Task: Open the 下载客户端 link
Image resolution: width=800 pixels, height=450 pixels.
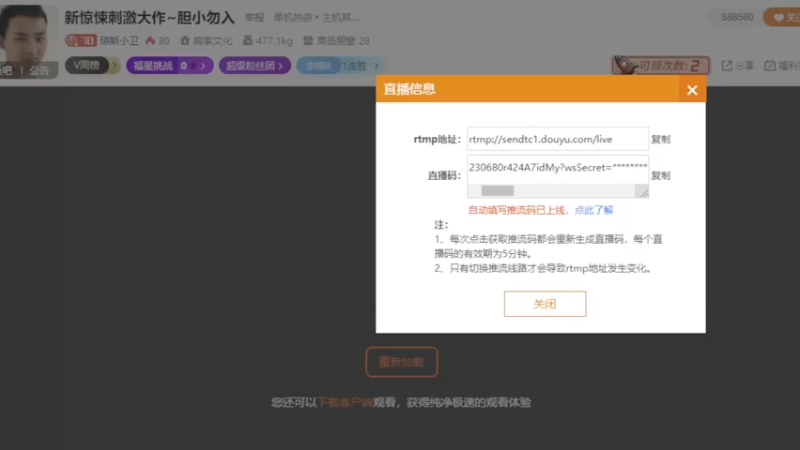Action: click(x=345, y=403)
